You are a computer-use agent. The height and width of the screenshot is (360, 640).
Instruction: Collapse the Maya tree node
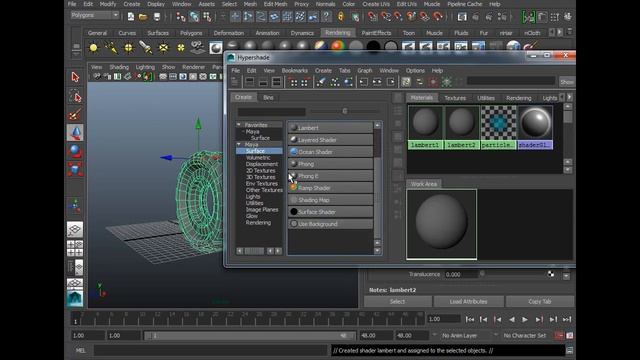click(239, 144)
